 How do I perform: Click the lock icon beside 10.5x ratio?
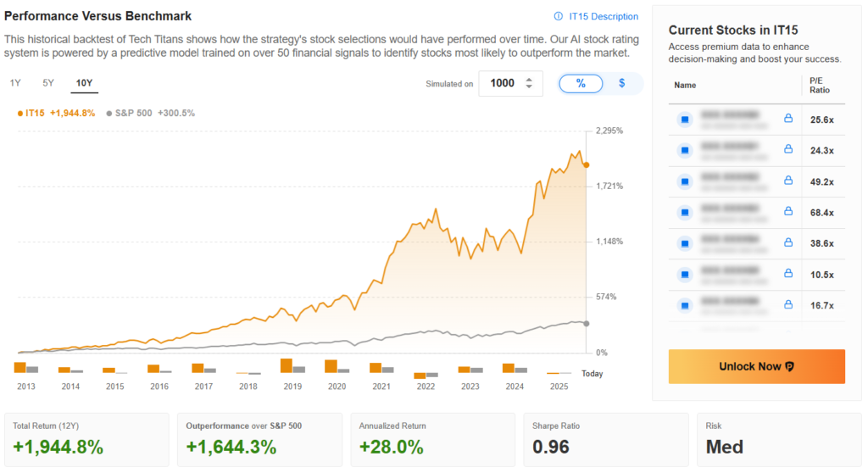click(x=787, y=274)
